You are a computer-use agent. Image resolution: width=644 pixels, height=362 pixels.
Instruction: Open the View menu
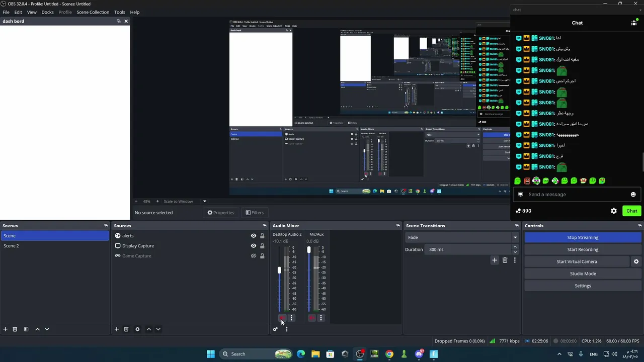(32, 12)
